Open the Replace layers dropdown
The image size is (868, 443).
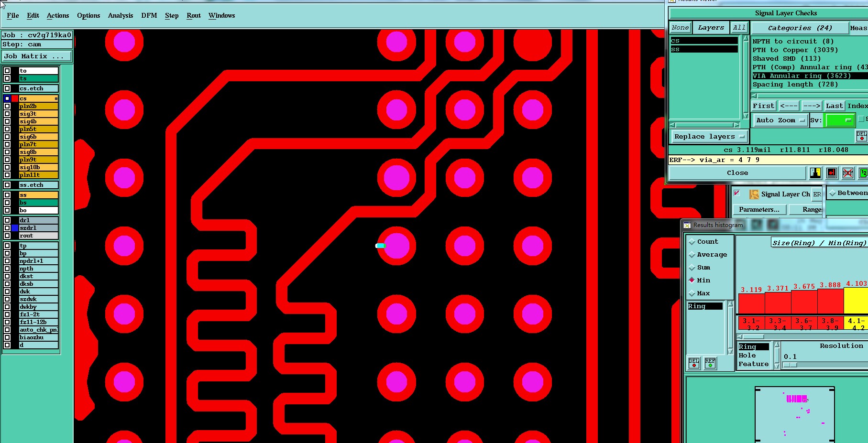pos(709,137)
